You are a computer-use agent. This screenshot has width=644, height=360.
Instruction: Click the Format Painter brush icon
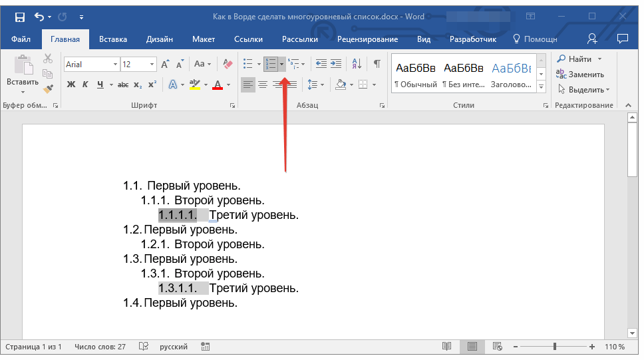pyautogui.click(x=48, y=89)
